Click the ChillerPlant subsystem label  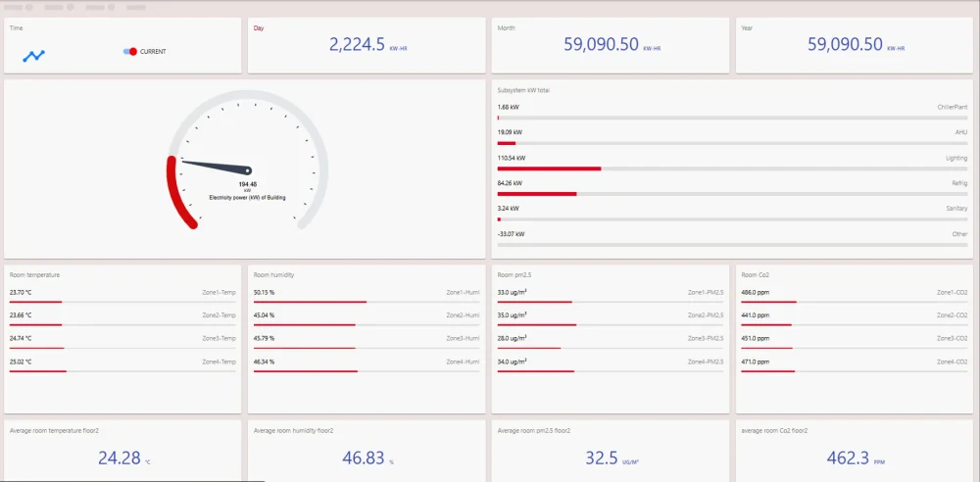click(x=953, y=108)
